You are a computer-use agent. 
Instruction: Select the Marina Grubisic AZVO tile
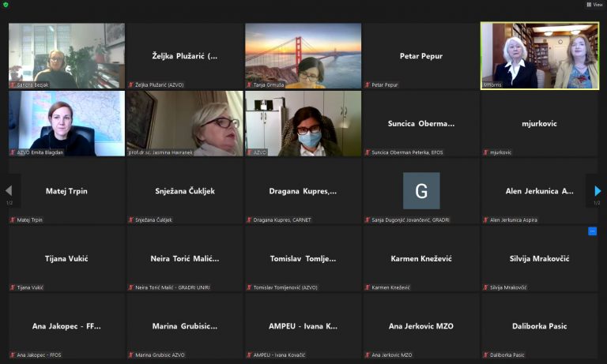[185, 325]
